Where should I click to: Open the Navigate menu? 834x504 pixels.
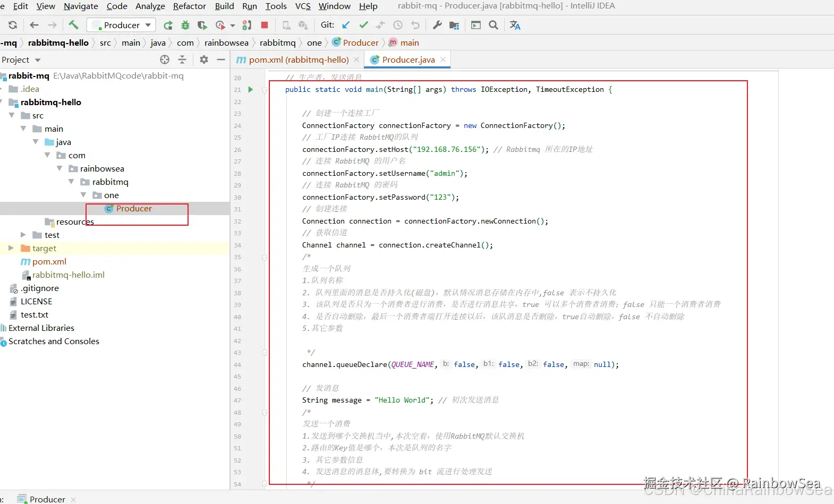pos(81,6)
